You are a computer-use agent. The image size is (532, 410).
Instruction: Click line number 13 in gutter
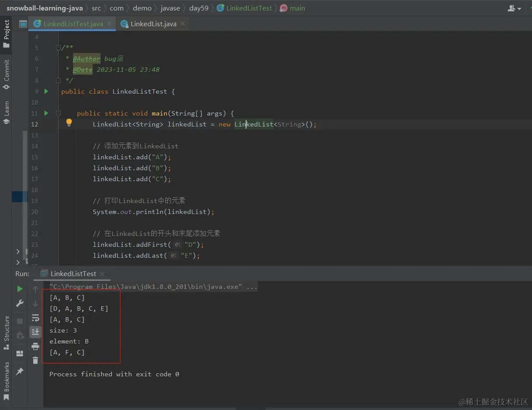(x=35, y=135)
